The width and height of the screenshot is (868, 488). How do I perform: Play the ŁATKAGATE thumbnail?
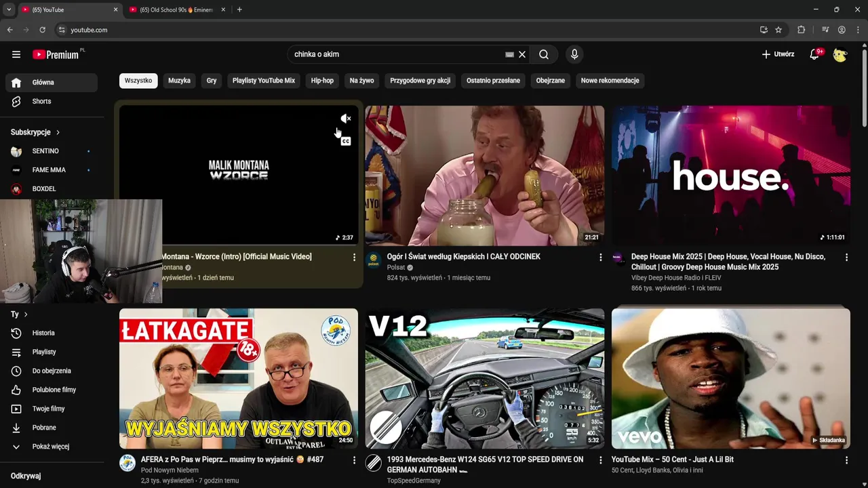click(x=239, y=378)
